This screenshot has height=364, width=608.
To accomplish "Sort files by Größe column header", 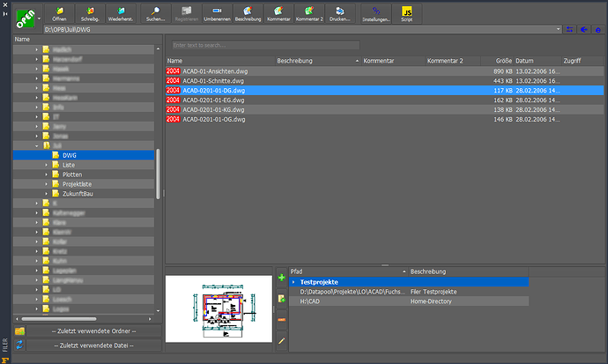I will [503, 60].
